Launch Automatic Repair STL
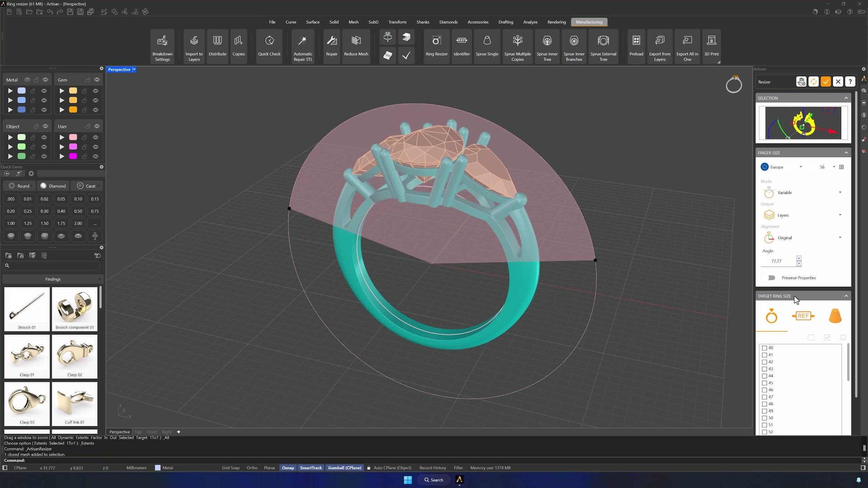 303,47
